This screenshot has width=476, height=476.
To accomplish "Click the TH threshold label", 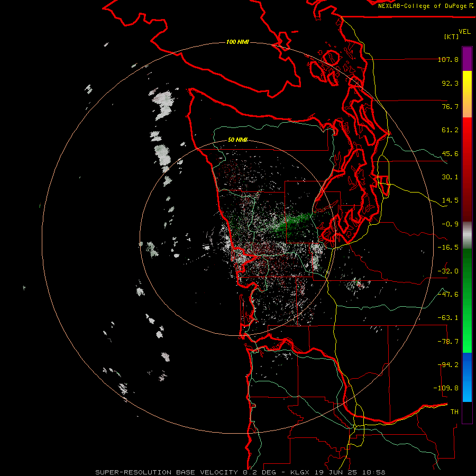I will click(454, 412).
